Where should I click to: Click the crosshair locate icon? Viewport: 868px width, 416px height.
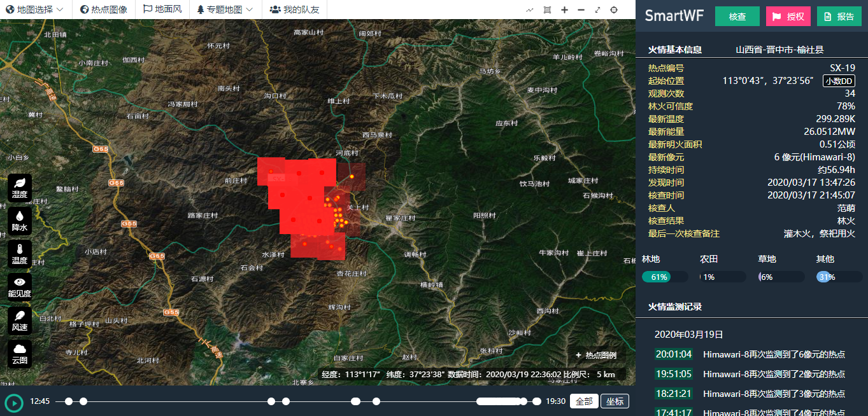pos(614,10)
